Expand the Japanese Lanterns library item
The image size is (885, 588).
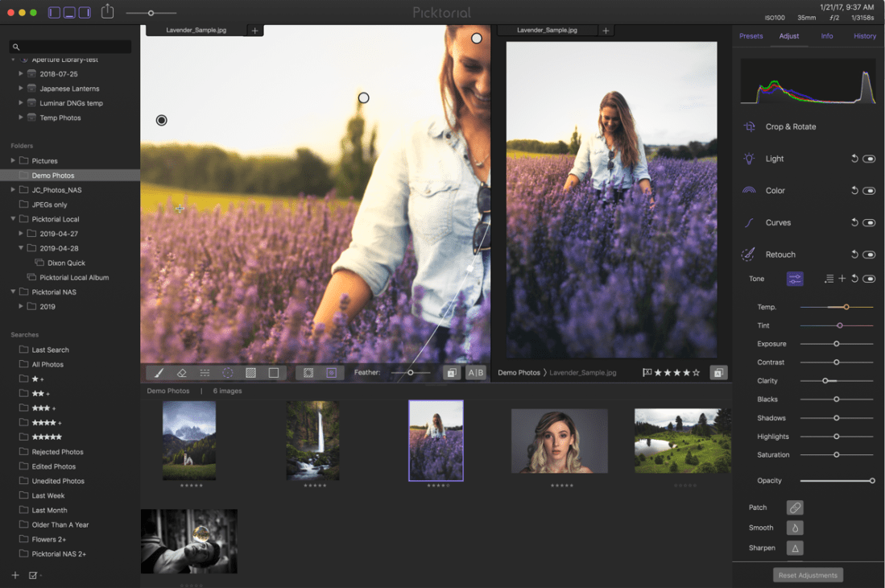(22, 89)
